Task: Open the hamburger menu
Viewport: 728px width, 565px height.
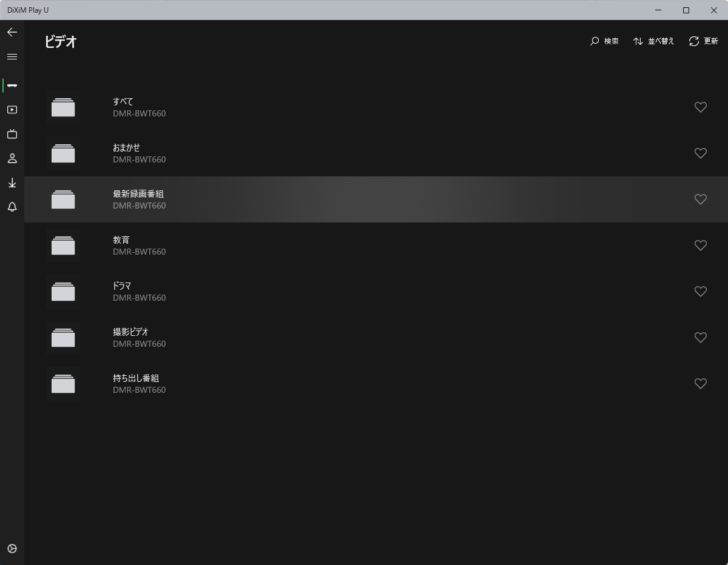Action: 12,56
